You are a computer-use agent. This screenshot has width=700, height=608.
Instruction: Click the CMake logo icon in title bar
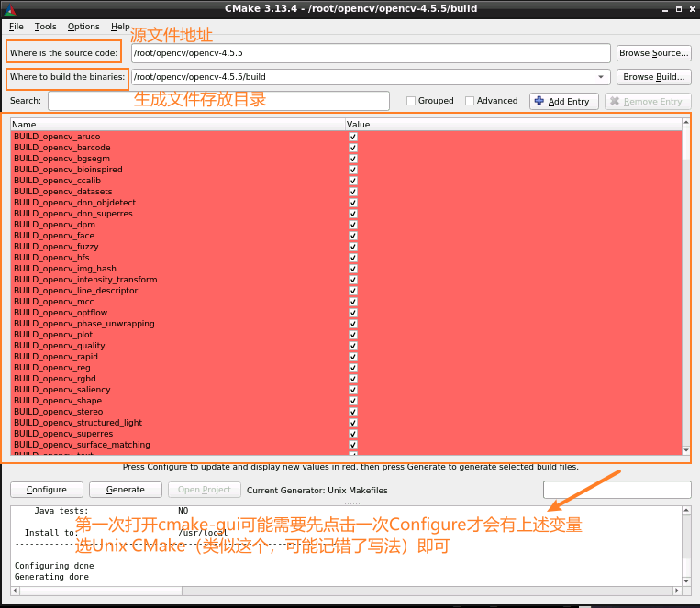[x=9, y=8]
